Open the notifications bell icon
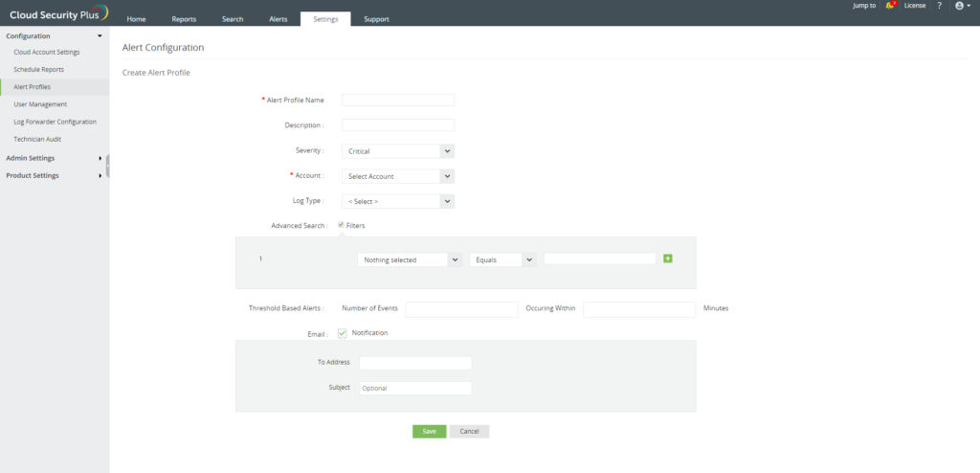The image size is (980, 473). click(890, 6)
